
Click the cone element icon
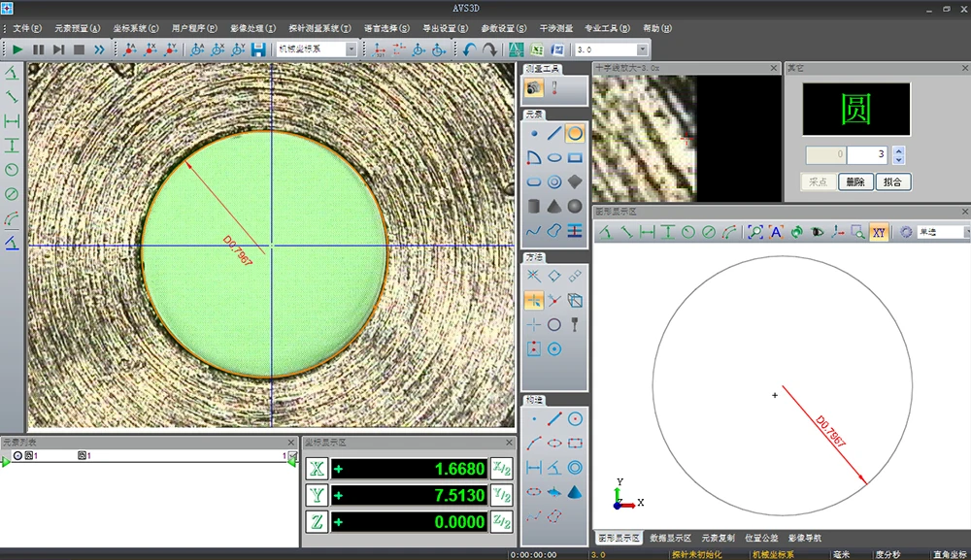[x=554, y=206]
